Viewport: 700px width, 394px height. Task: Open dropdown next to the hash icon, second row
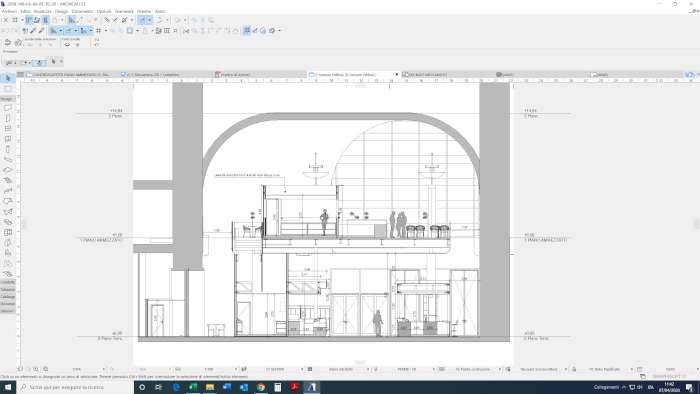tap(105, 31)
